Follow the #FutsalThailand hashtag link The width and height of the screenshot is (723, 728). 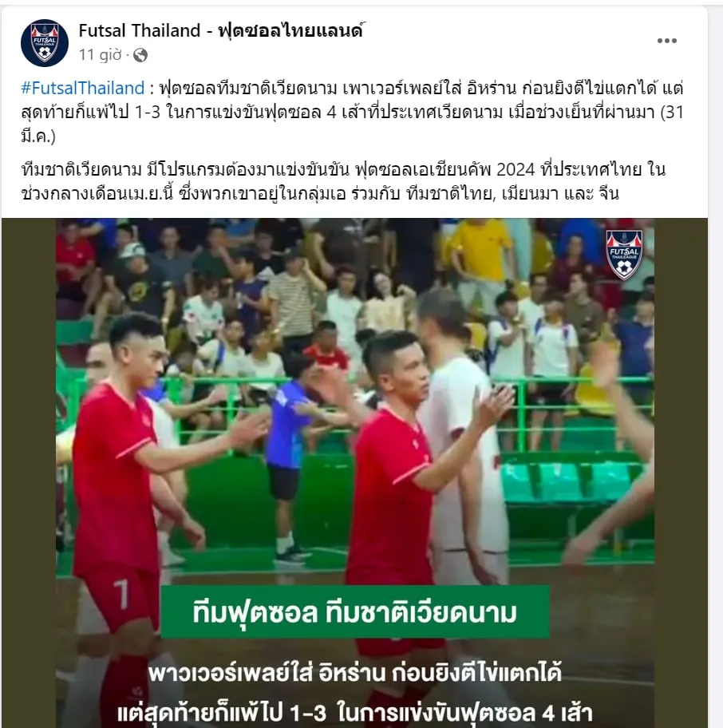pyautogui.click(x=83, y=89)
